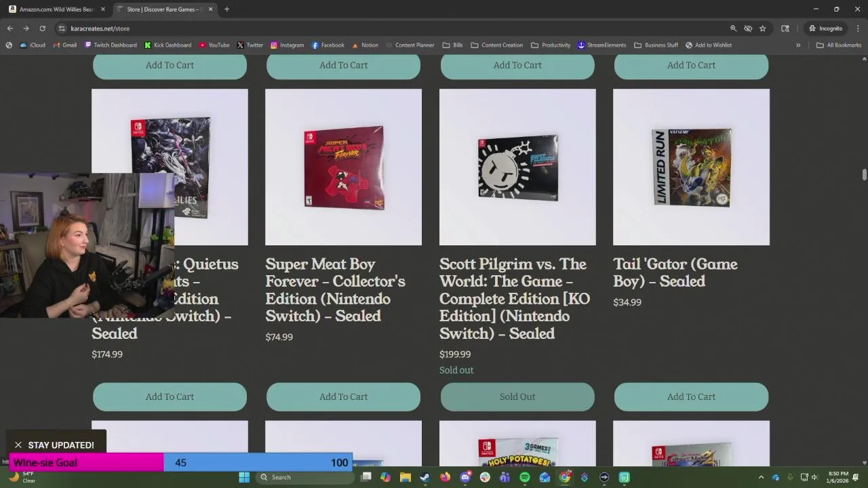868x488 pixels.
Task: Reload the karacreates store page
Action: pyautogui.click(x=42, y=28)
